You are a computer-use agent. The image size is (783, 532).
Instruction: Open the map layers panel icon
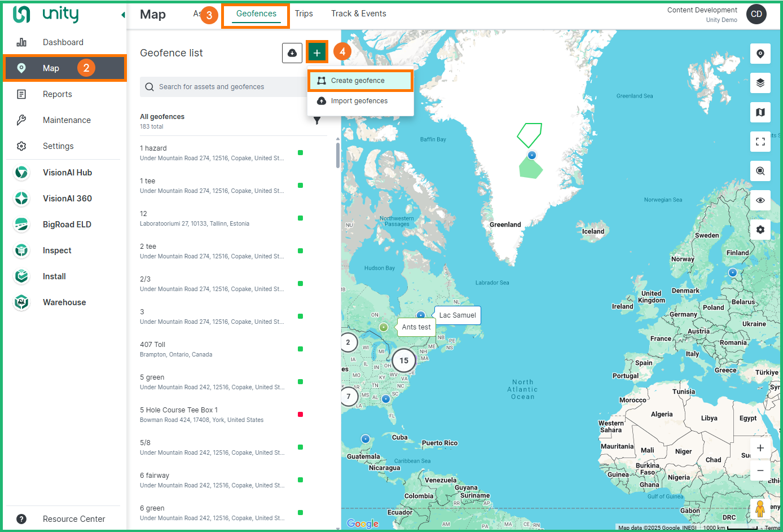(760, 83)
